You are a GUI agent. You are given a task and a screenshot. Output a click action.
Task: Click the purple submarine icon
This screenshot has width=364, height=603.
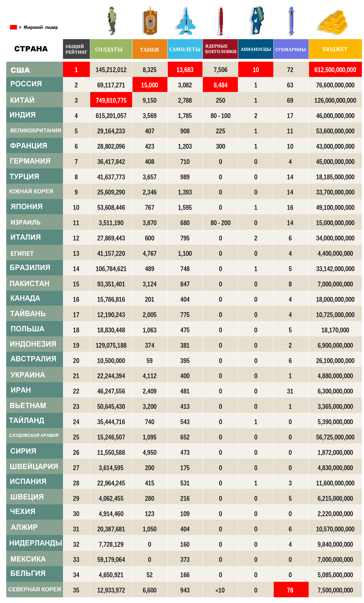pos(291,21)
